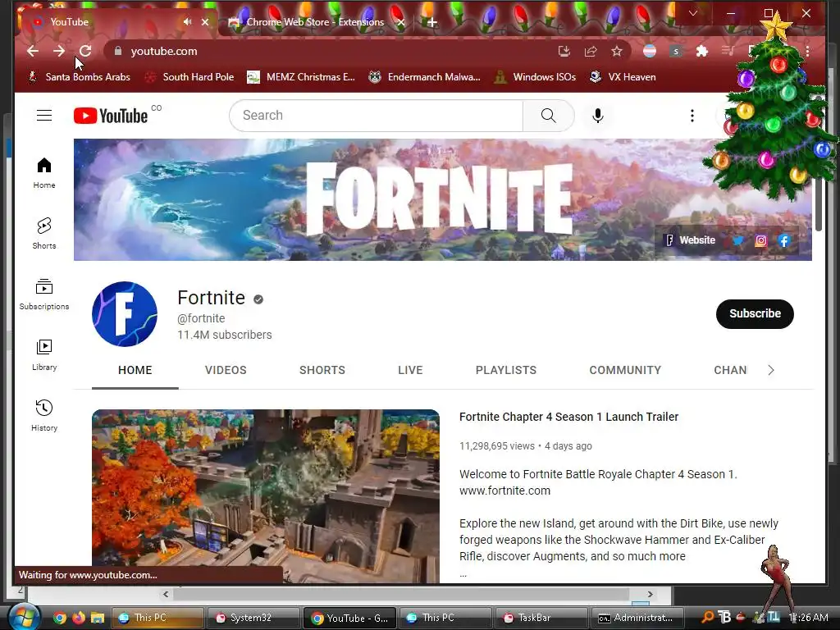Click the install app icon in address bar
840x630 pixels.
click(x=564, y=51)
